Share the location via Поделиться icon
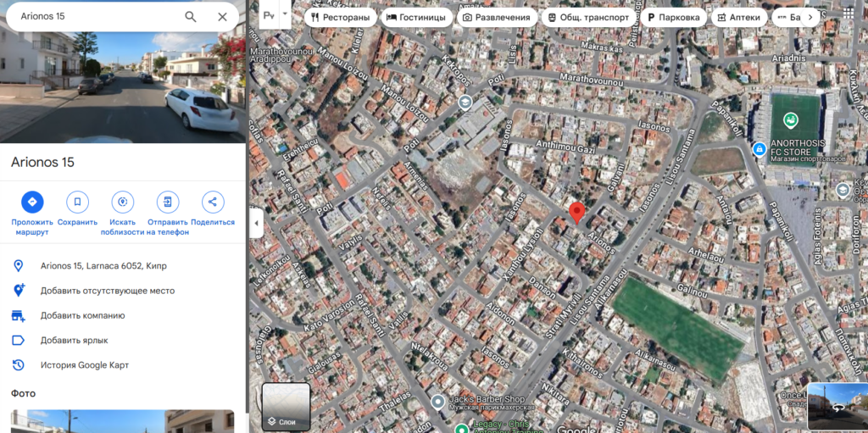868x433 pixels. coord(213,202)
